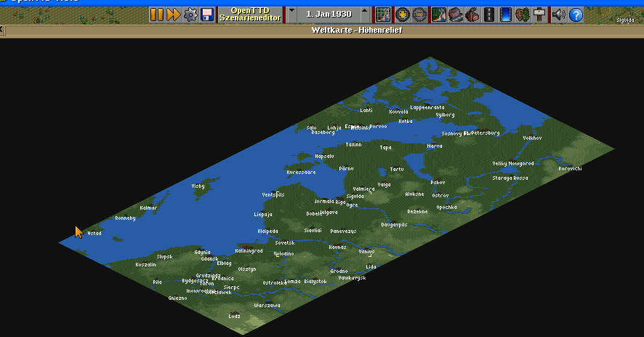Zoom in using the magnifier plus icon
The height and width of the screenshot is (337, 644).
click(x=403, y=15)
